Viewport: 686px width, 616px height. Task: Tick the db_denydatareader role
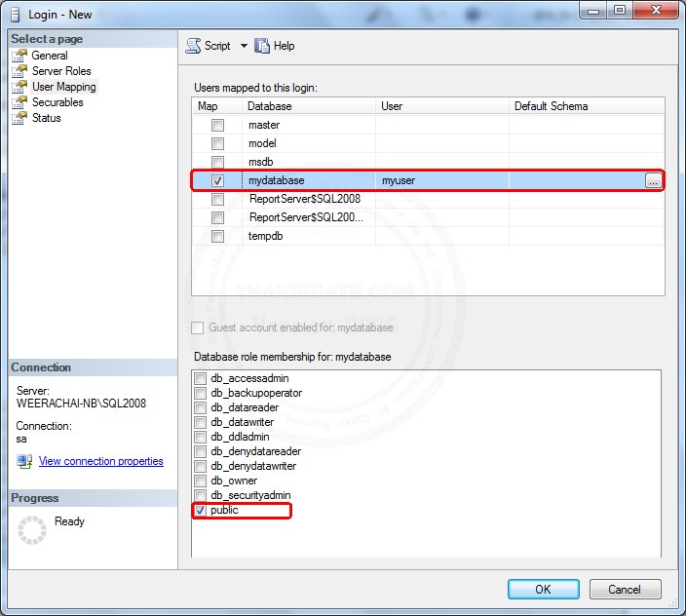pyautogui.click(x=201, y=451)
